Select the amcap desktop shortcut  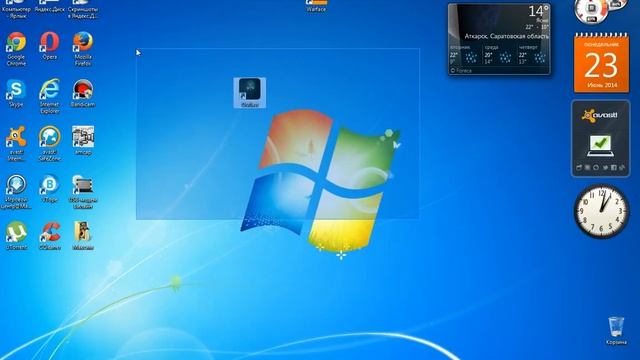click(x=83, y=141)
